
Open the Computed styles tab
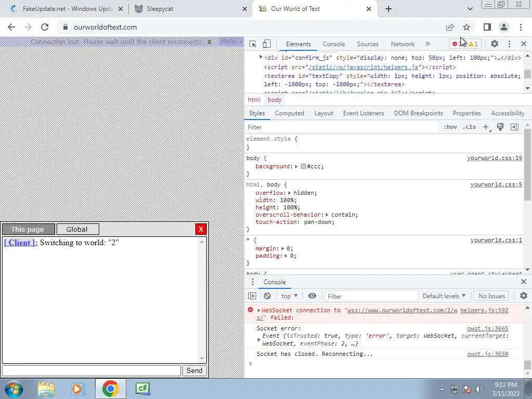coord(289,113)
